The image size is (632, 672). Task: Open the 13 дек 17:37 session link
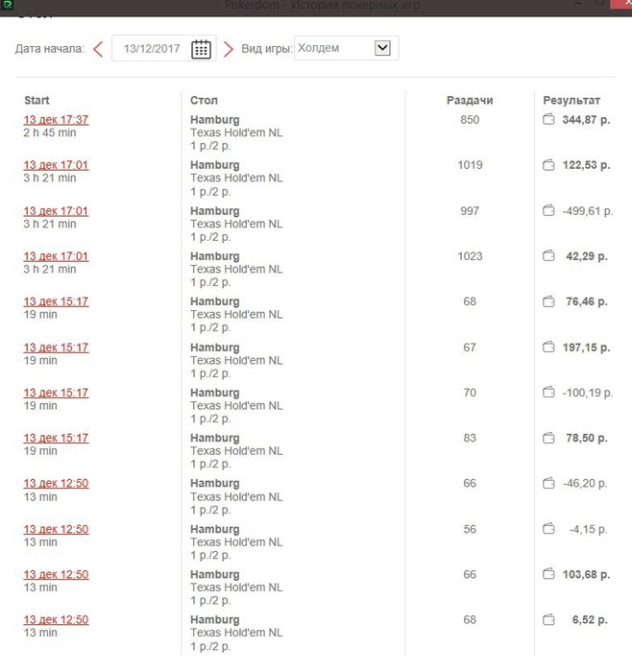pyautogui.click(x=56, y=120)
